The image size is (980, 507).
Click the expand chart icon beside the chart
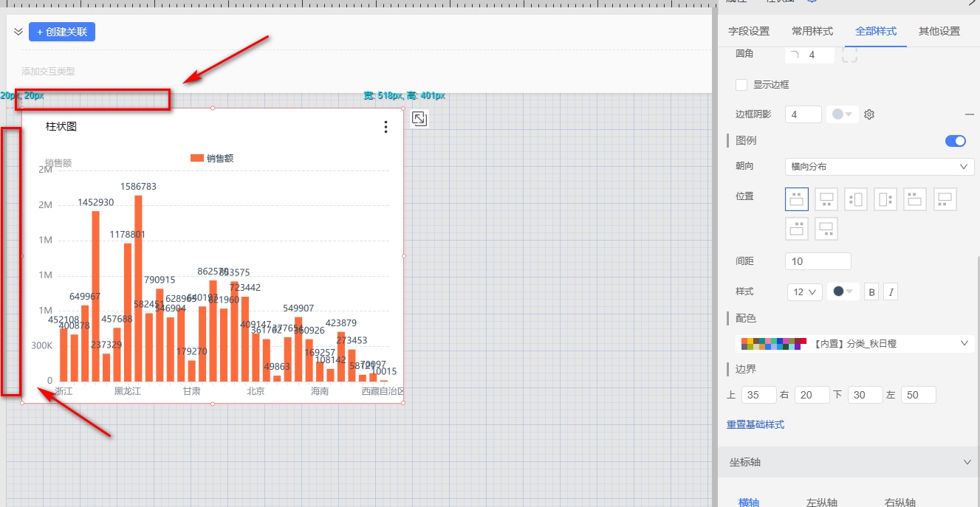coord(419,119)
